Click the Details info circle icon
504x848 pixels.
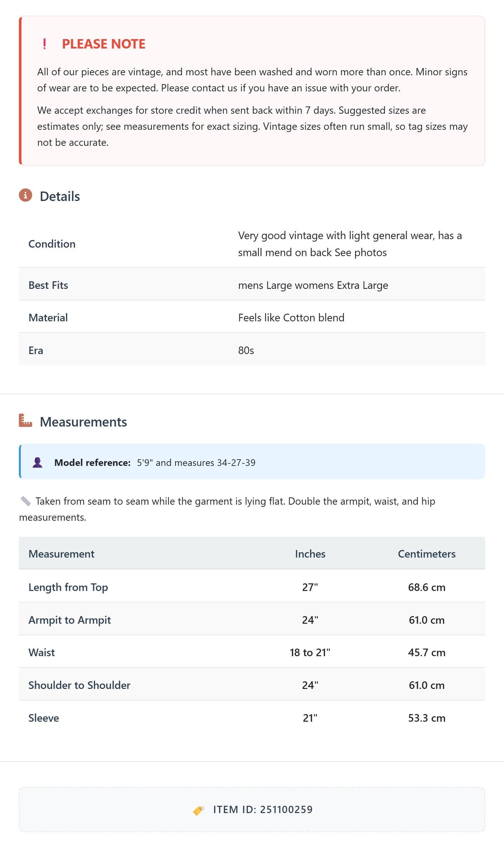tap(25, 195)
